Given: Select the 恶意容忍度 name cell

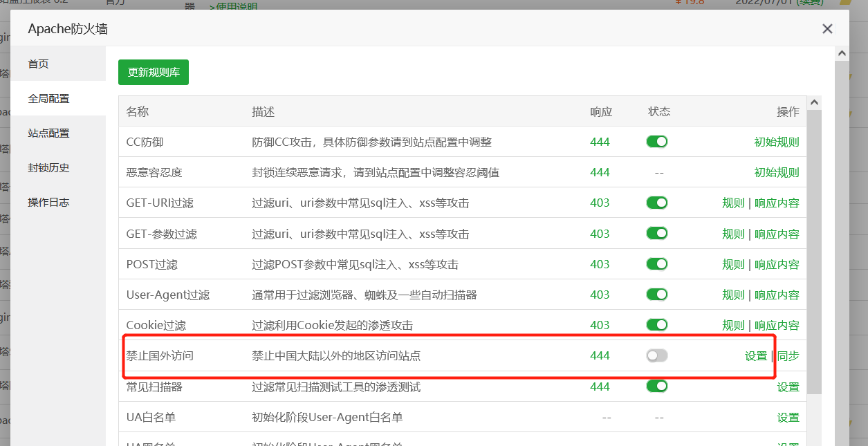Looking at the screenshot, I should (154, 172).
